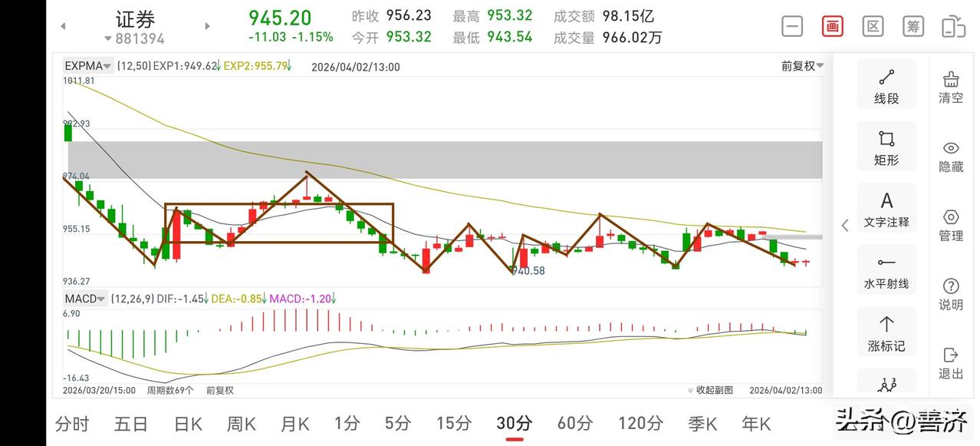Tap the 成交额 98.15亿 value
Image resolution: width=980 pixels, height=446 pixels.
coord(629,16)
